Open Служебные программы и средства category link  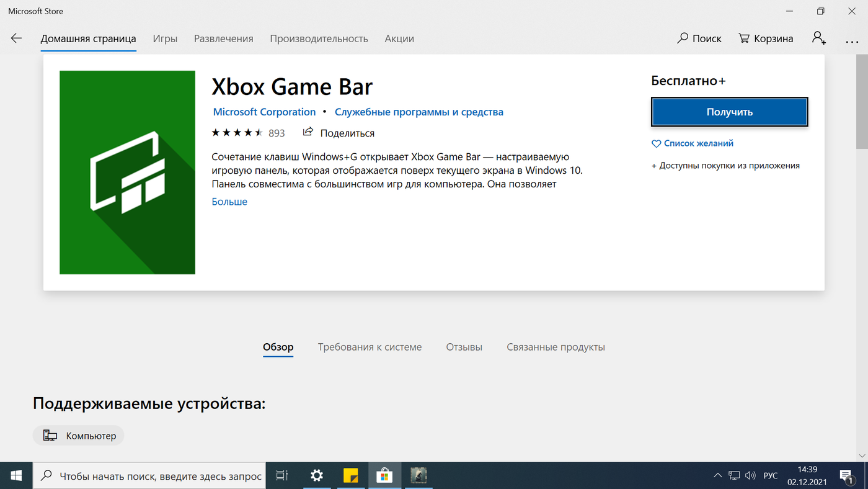coord(419,112)
